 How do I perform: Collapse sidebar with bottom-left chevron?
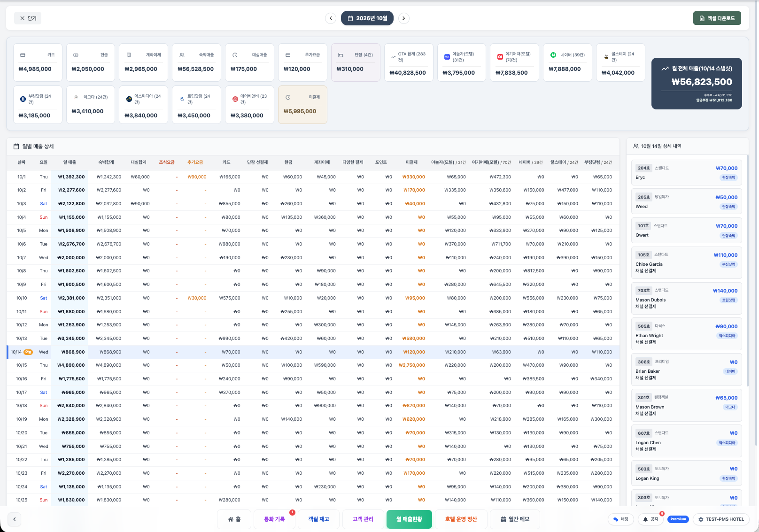[x=15, y=519]
